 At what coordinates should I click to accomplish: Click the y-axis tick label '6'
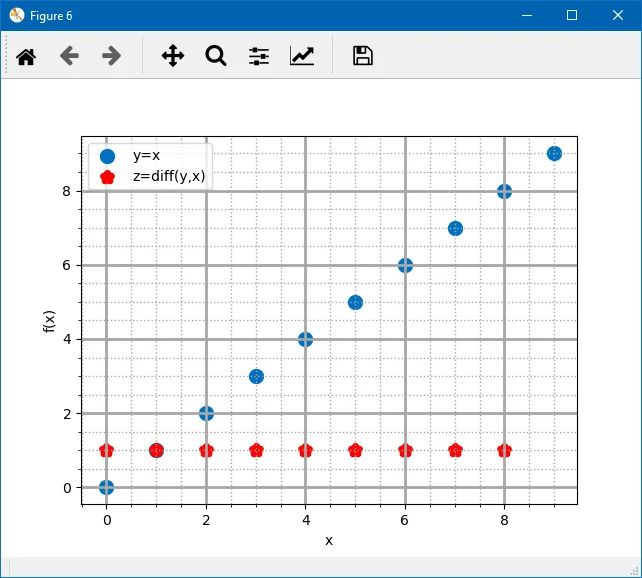click(66, 265)
